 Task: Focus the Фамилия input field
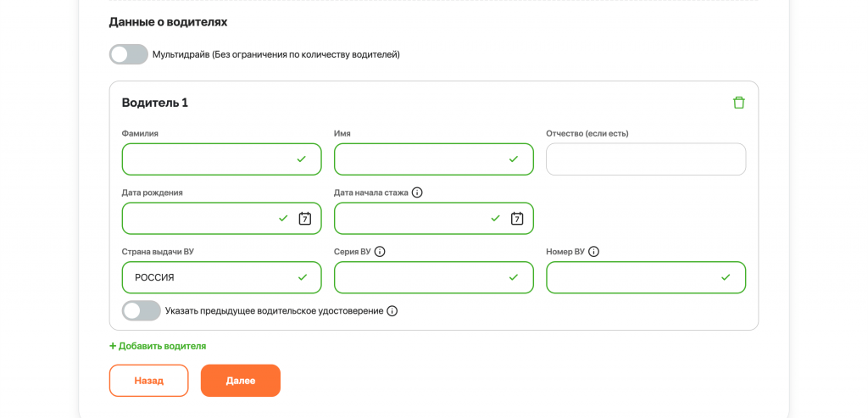point(208,159)
